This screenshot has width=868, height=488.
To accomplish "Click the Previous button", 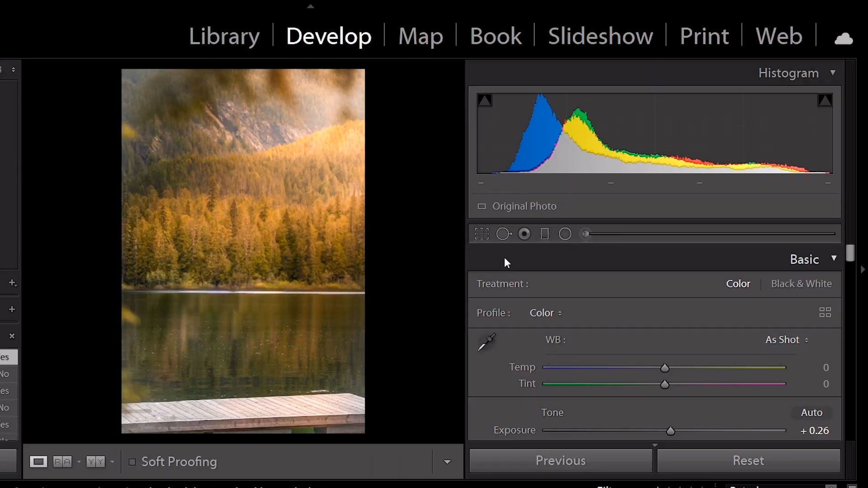I will coord(561,460).
